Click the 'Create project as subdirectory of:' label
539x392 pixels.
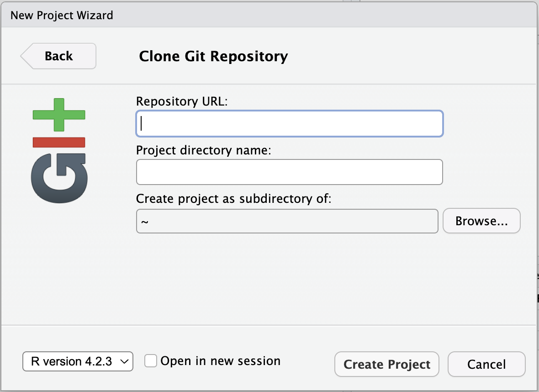tap(233, 199)
